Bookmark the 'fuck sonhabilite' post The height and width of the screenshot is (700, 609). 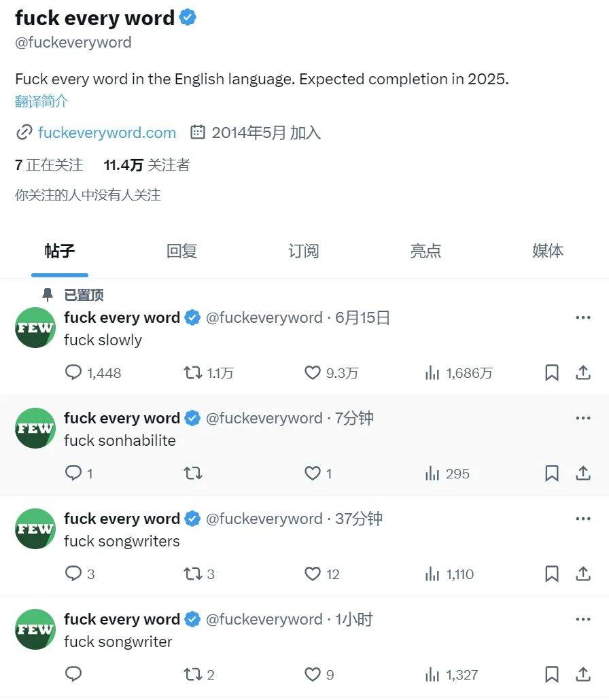(x=552, y=473)
